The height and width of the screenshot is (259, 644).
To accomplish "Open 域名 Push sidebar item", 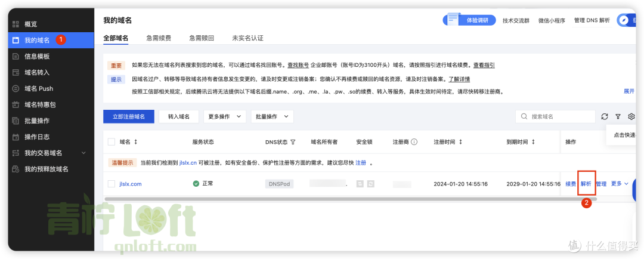I will pos(39,88).
